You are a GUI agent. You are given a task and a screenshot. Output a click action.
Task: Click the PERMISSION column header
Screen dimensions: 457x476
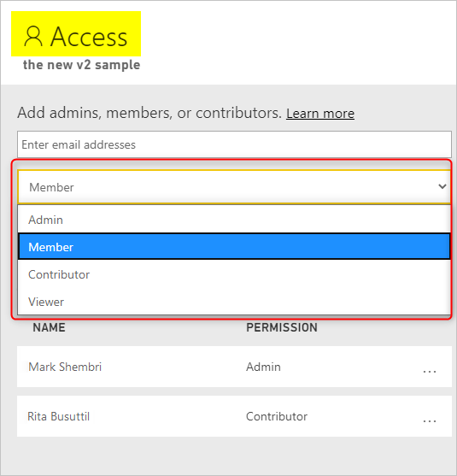pos(282,327)
